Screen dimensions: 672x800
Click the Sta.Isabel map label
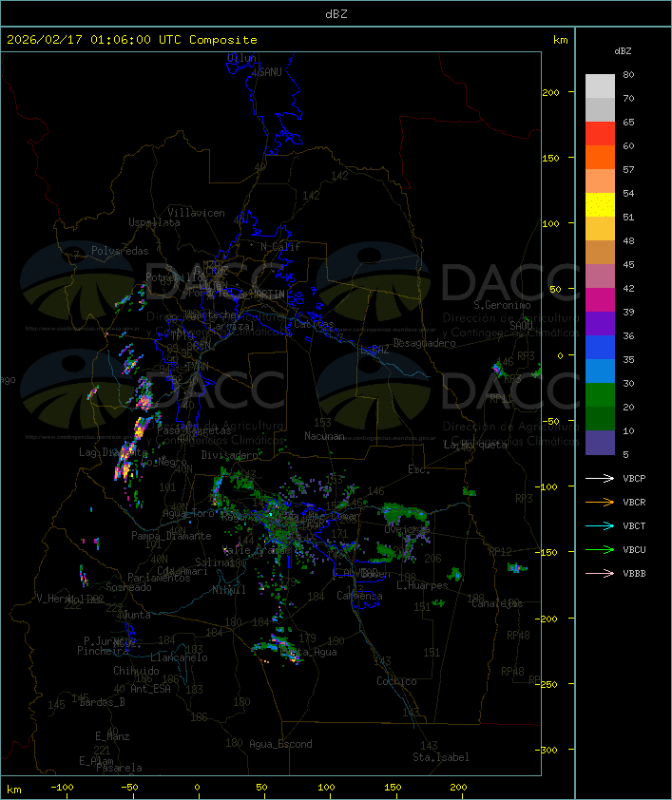pyautogui.click(x=441, y=757)
